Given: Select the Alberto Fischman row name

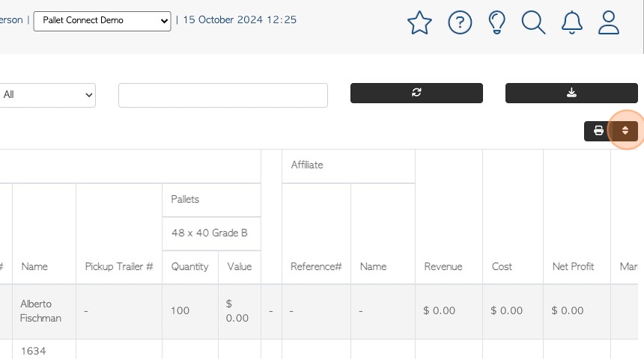Looking at the screenshot, I should point(40,311).
